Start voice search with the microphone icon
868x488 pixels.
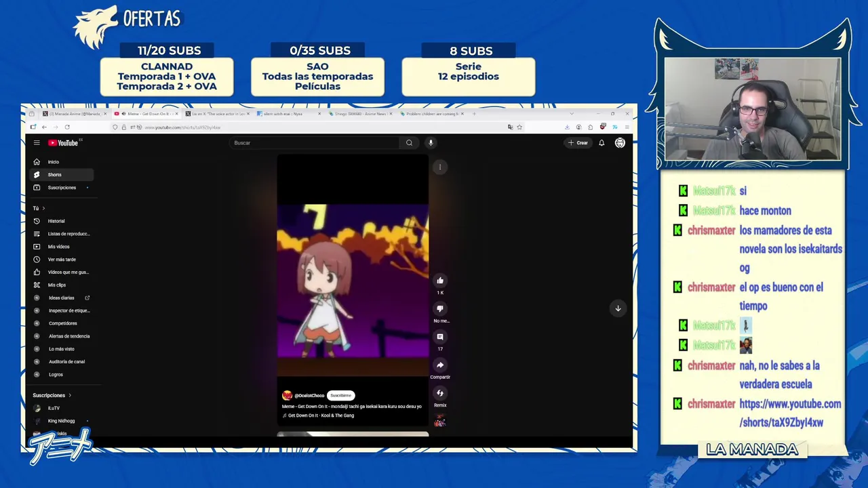pyautogui.click(x=431, y=143)
